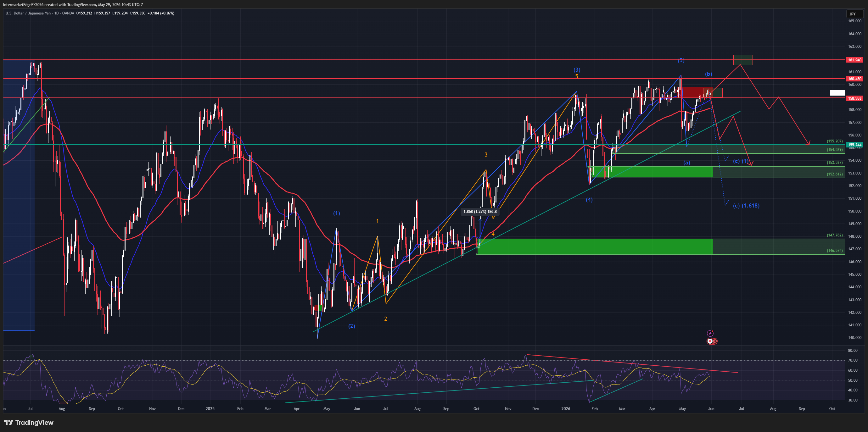Click the O159.212 open value
This screenshot has height=432, width=868.
click(84, 13)
